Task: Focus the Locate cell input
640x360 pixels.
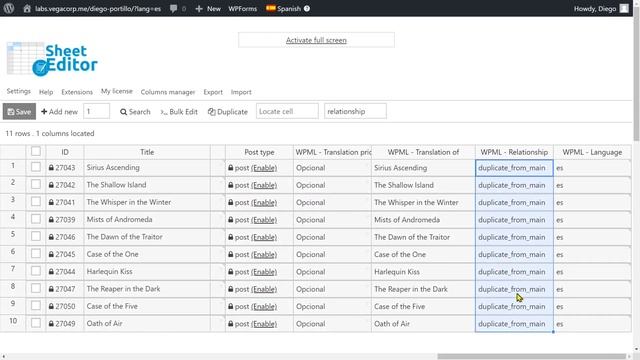Action: coord(287,111)
